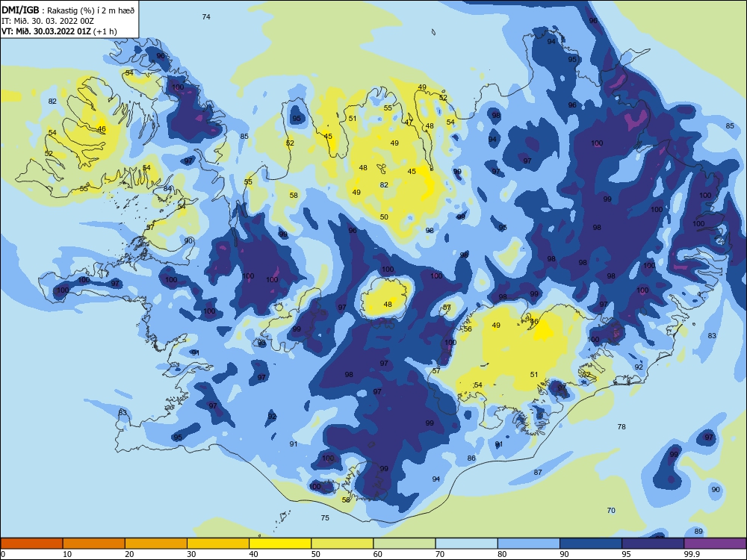Image resolution: width=747 pixels, height=560 pixels.
Task: Click the '74' humidity value on the map
Action: click(x=206, y=16)
